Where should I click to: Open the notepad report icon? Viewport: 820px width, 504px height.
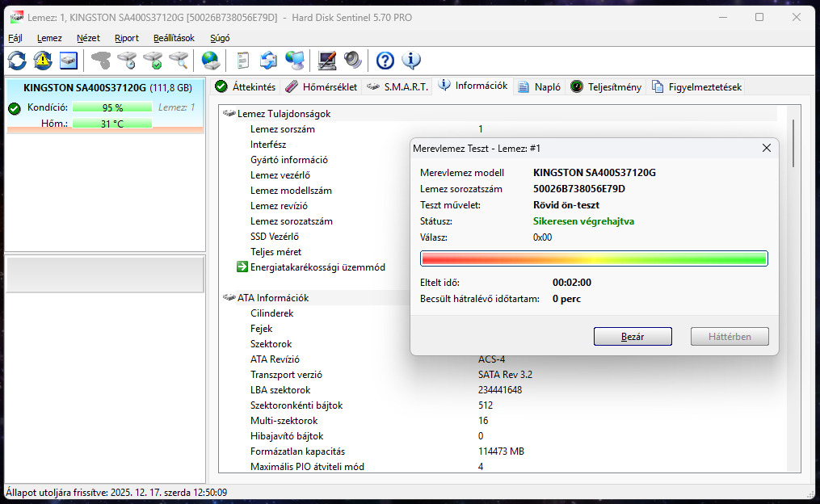[242, 61]
